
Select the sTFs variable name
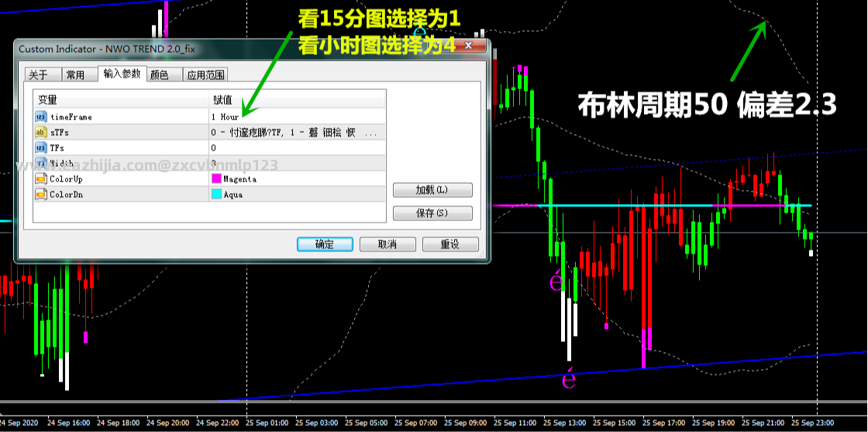click(59, 133)
